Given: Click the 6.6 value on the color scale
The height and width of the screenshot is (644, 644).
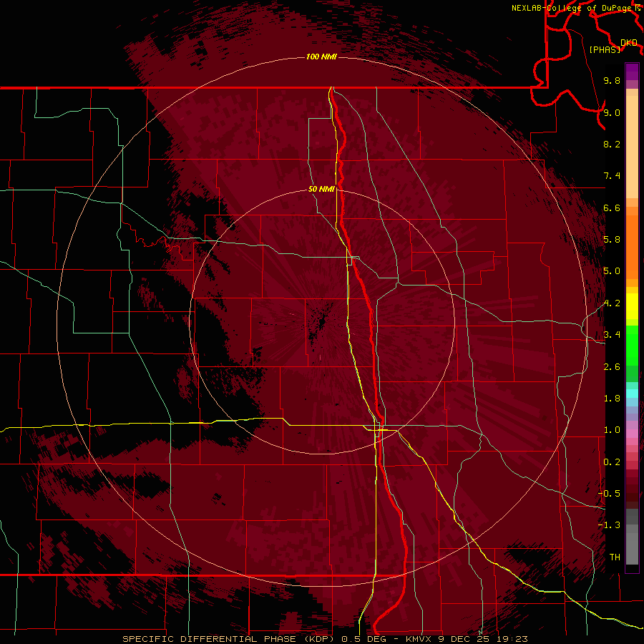Looking at the screenshot, I should tap(612, 208).
